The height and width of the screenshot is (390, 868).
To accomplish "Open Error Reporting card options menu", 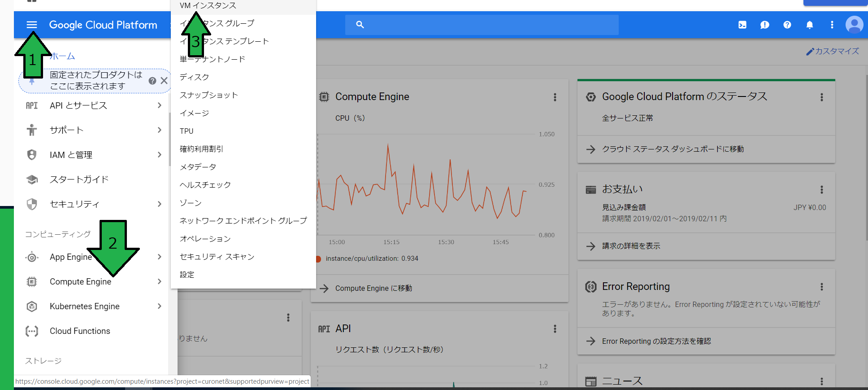I will pos(822,287).
